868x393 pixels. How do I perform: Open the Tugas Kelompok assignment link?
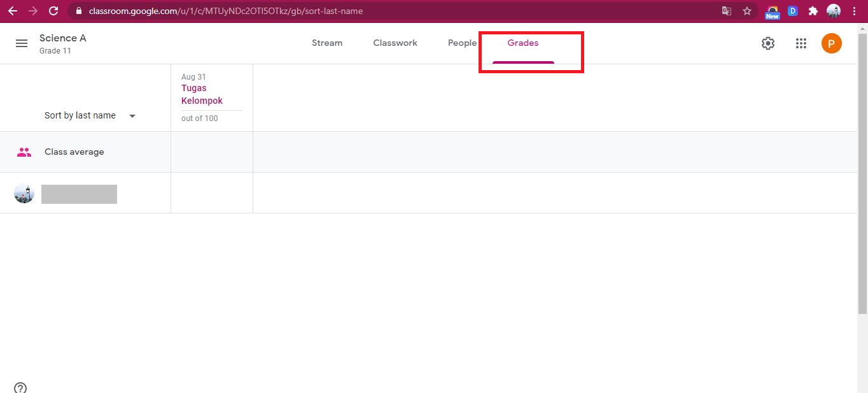coord(202,94)
